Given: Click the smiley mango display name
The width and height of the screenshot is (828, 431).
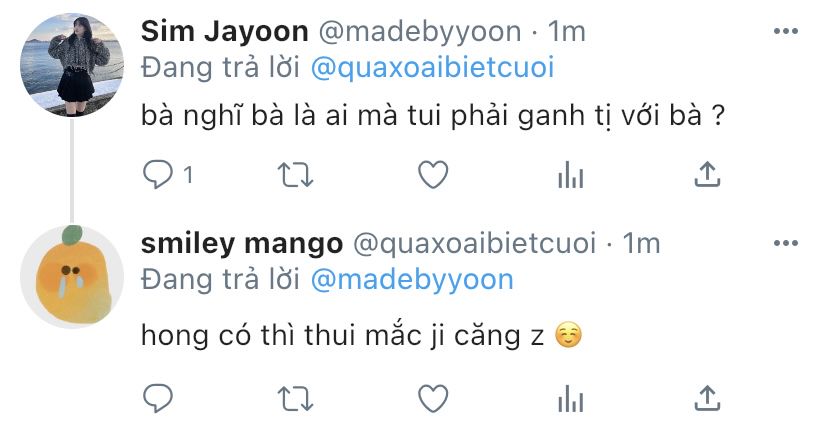Looking at the screenshot, I should click(242, 244).
